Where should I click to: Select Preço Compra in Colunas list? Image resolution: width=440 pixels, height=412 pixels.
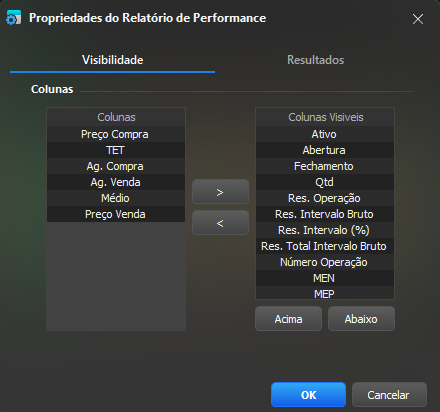click(116, 134)
